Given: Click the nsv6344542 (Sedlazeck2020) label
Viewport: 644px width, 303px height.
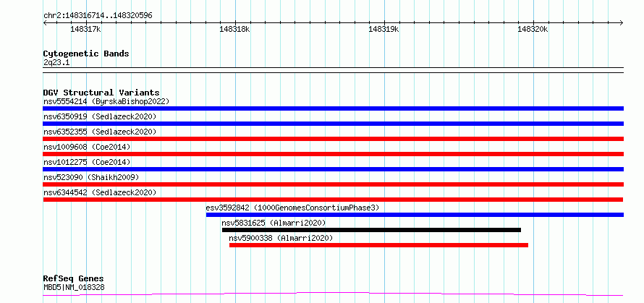Looking at the screenshot, I should [x=100, y=192].
